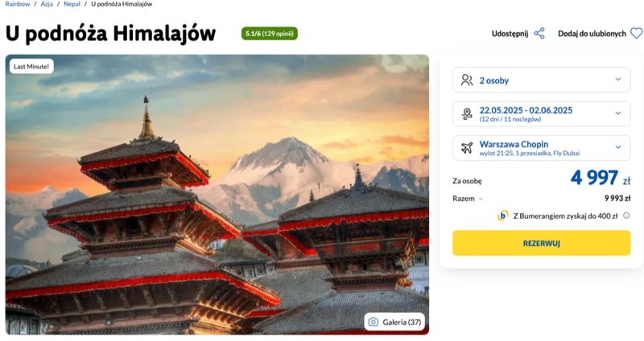
Task: Click the yellow REZERWUJ button
Action: tap(541, 244)
